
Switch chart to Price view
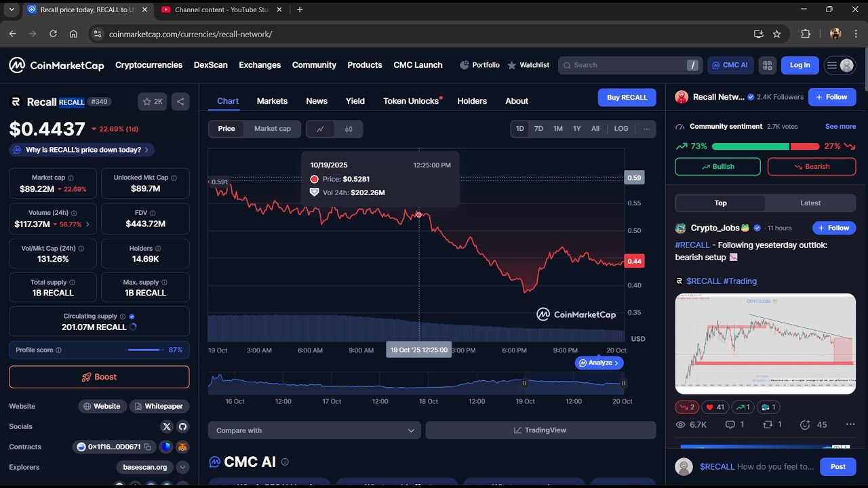click(x=226, y=129)
